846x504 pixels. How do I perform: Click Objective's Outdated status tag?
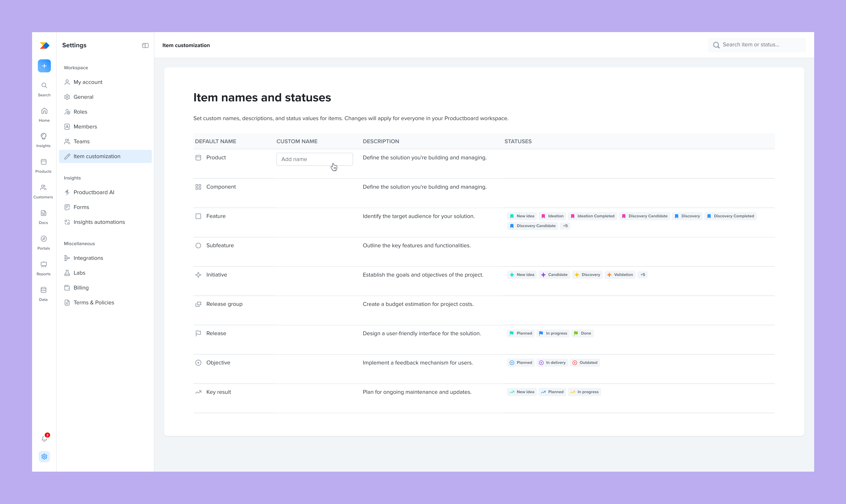(585, 363)
